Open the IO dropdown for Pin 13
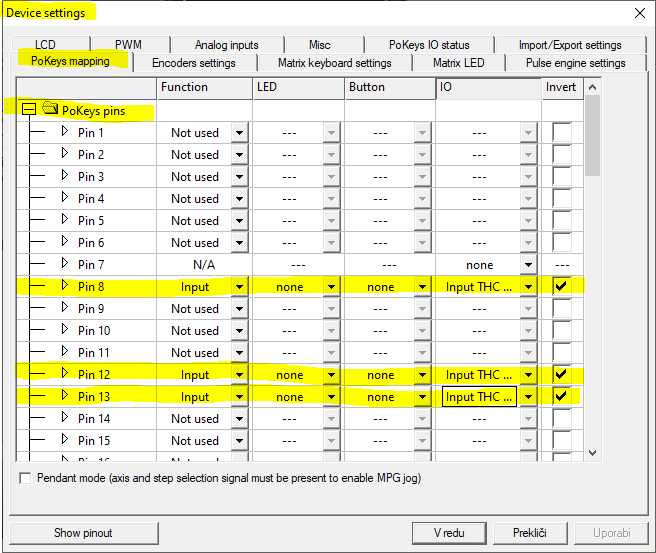 tap(528, 397)
